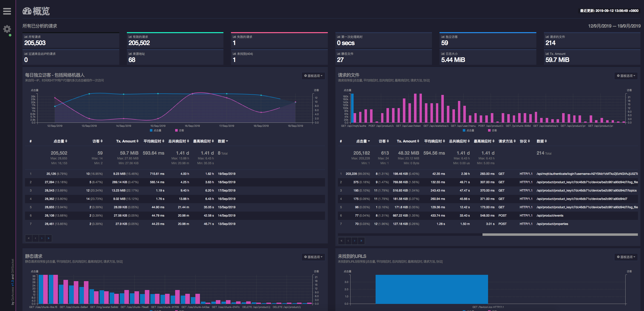644x311 pixels.
Task: Sort requested files table by 请求方法 column
Action: point(507,141)
